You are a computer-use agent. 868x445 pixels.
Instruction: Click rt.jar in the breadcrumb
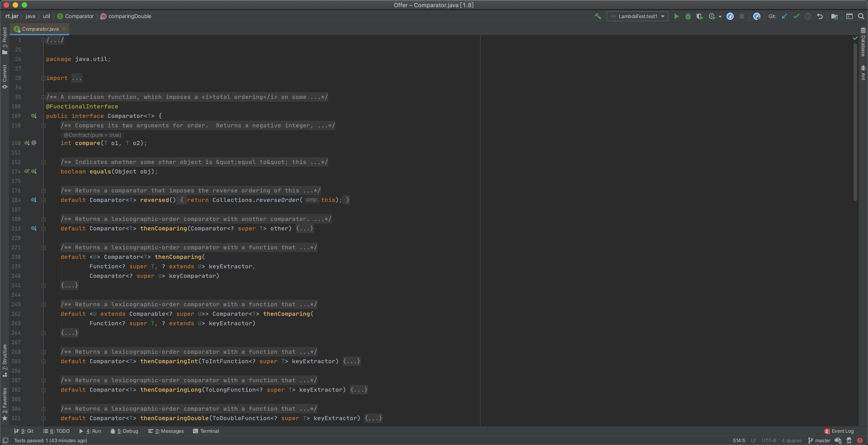coord(12,16)
